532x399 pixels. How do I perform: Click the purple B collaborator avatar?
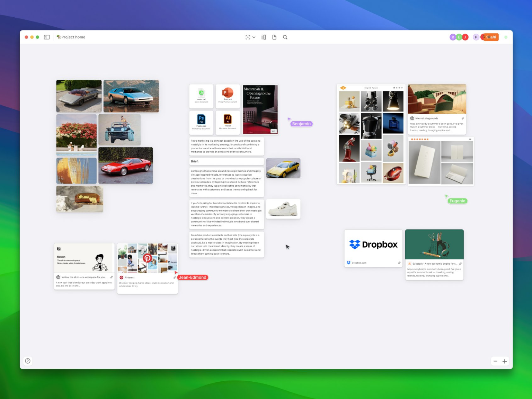pyautogui.click(x=453, y=37)
